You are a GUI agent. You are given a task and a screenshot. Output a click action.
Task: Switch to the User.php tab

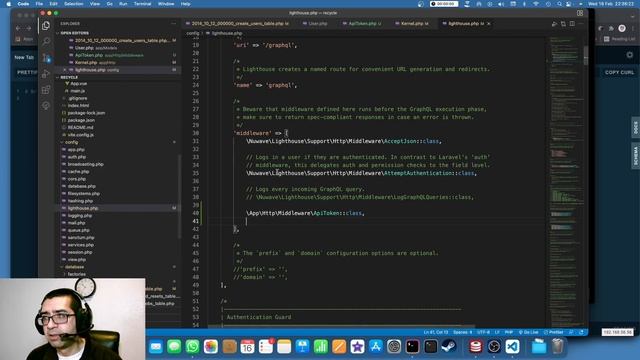click(317, 24)
